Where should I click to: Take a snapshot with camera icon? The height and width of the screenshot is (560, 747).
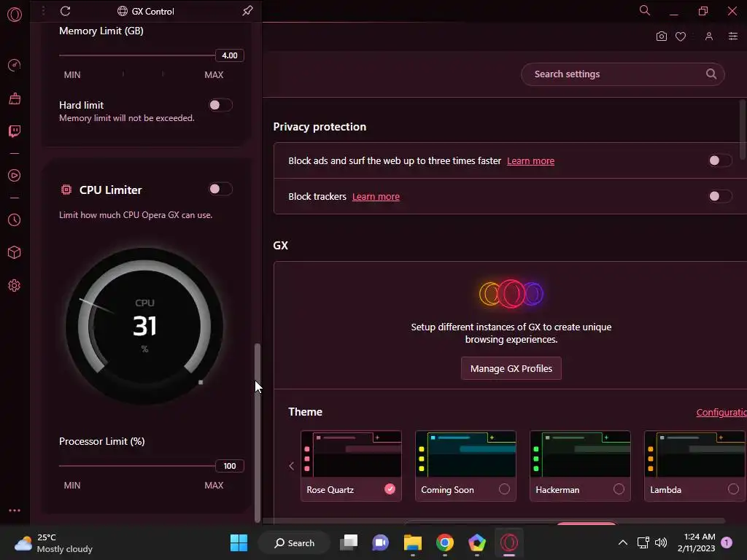(661, 36)
